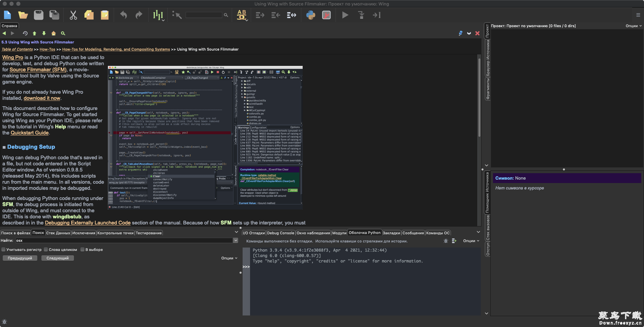Open Закладки tab
The width and height of the screenshot is (644, 327).
coord(392,233)
